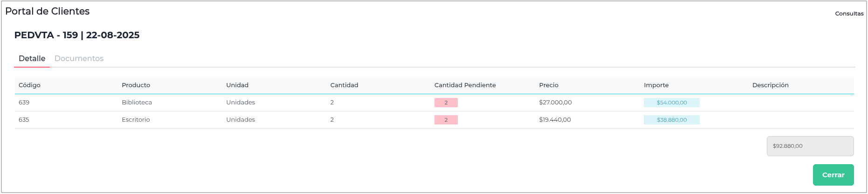Screen dimensions: 868x194
Task: Click the Descripción column header
Action: (x=770, y=85)
